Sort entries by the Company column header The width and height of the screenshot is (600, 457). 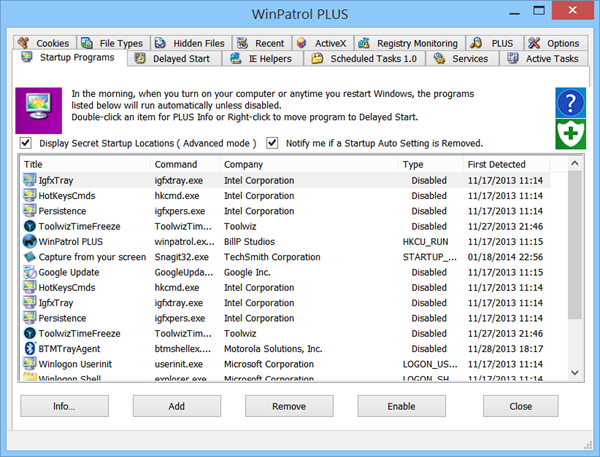(308, 164)
